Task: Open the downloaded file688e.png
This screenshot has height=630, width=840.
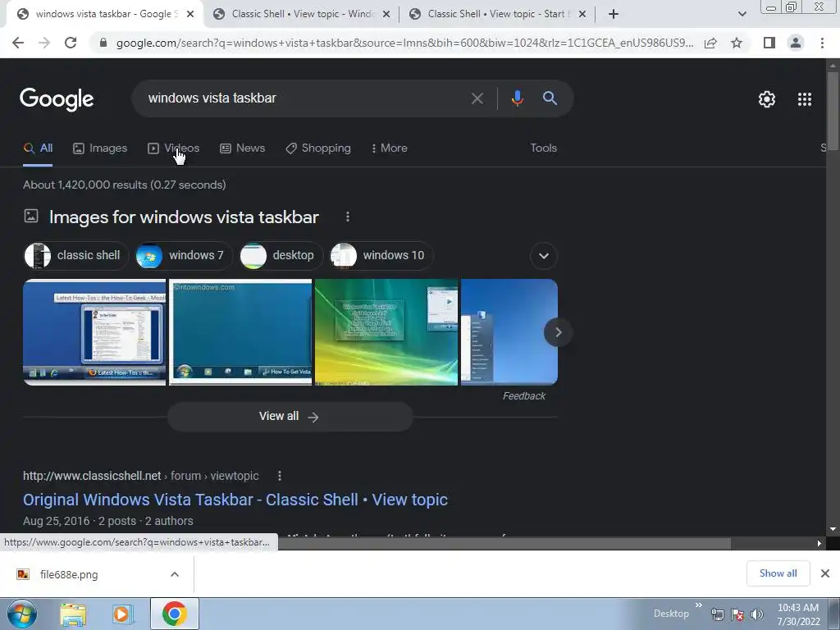Action: 69,574
